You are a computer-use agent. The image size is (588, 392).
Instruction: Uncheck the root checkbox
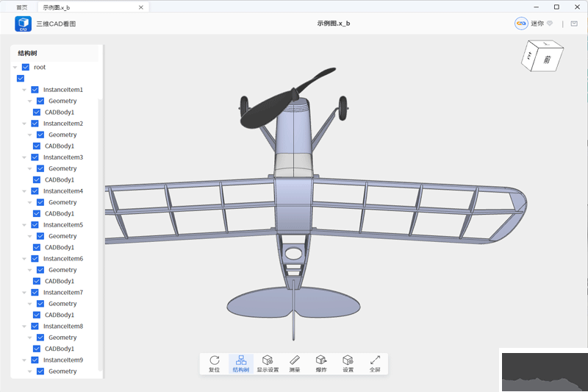pyautogui.click(x=26, y=67)
